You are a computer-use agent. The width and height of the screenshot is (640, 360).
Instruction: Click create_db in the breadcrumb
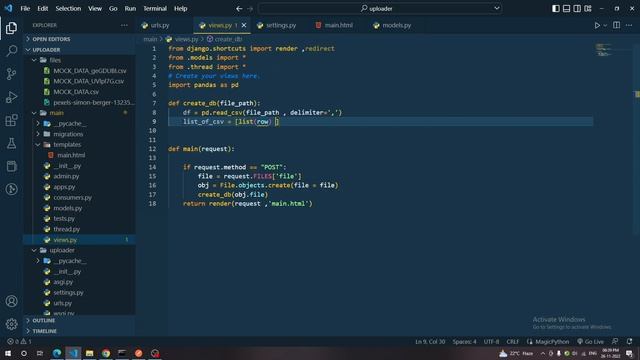[x=229, y=39]
